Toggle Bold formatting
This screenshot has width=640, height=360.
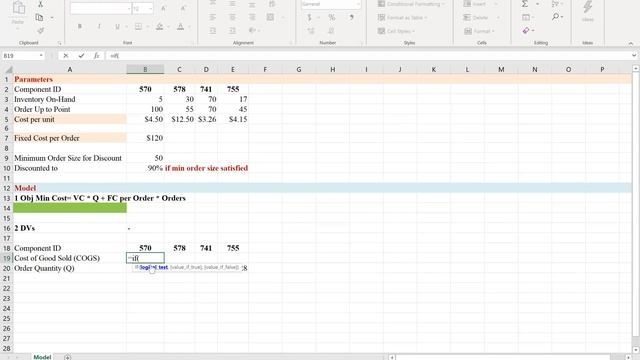[x=80, y=27]
